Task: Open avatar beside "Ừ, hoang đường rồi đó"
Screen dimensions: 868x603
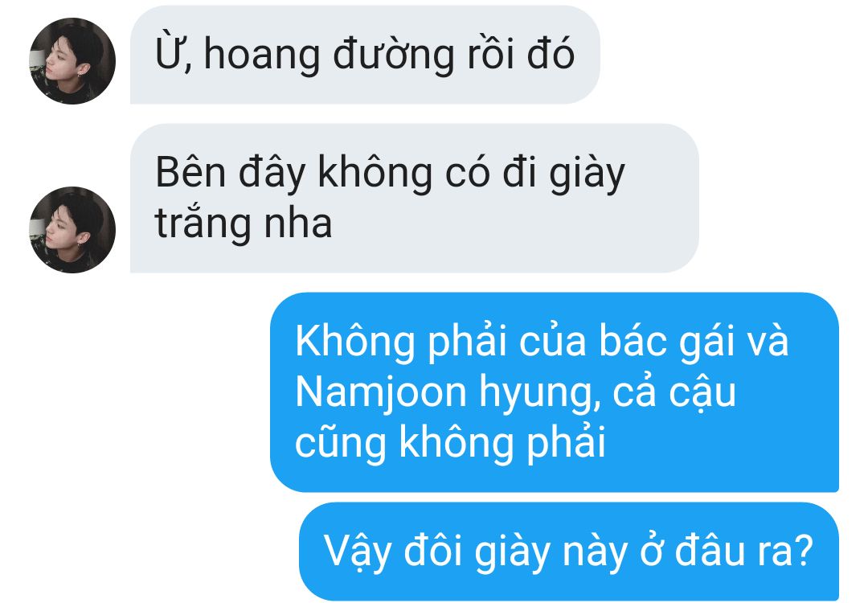Action: coord(72,61)
